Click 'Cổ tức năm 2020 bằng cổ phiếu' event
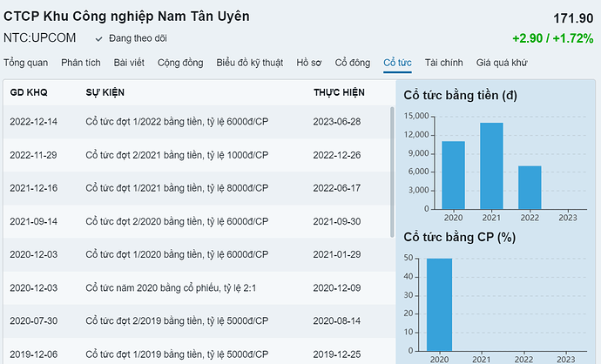The width and height of the screenshot is (601, 364). pos(171,287)
